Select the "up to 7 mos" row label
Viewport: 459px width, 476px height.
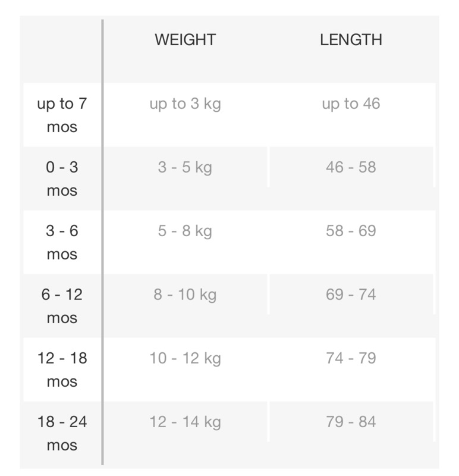pyautogui.click(x=62, y=115)
